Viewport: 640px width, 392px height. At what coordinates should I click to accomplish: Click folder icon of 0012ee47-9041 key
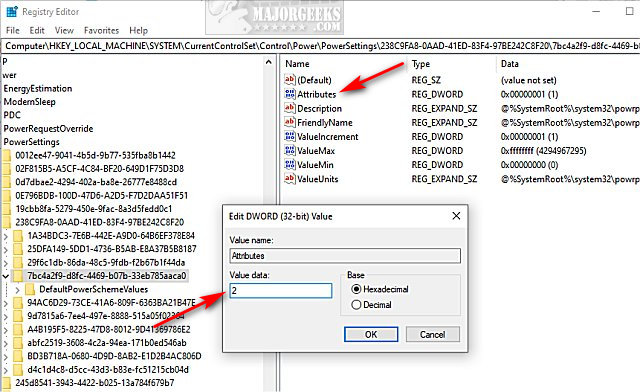[6, 155]
